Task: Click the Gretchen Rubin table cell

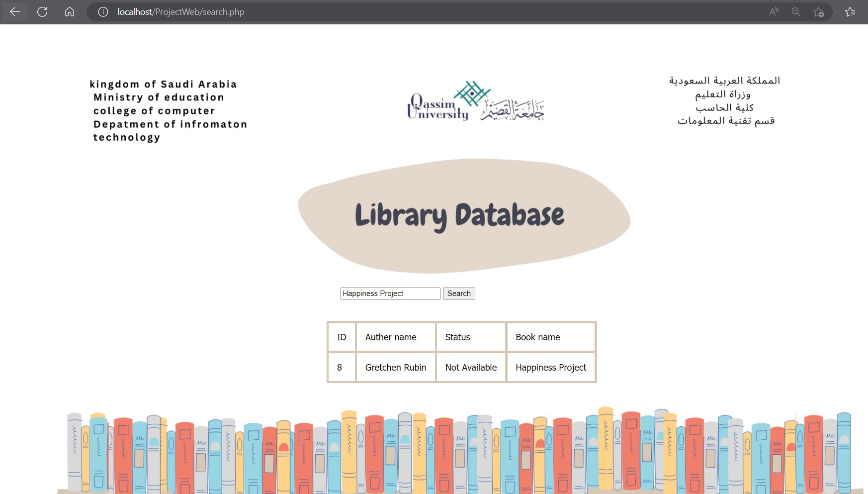Action: (x=395, y=367)
